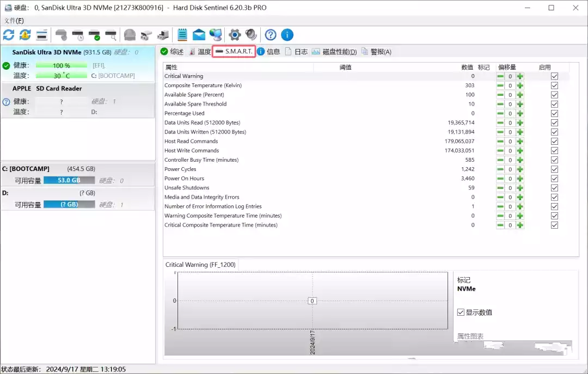Toggle the Power On Hours enable checkbox
The width and height of the screenshot is (588, 374).
(554, 179)
